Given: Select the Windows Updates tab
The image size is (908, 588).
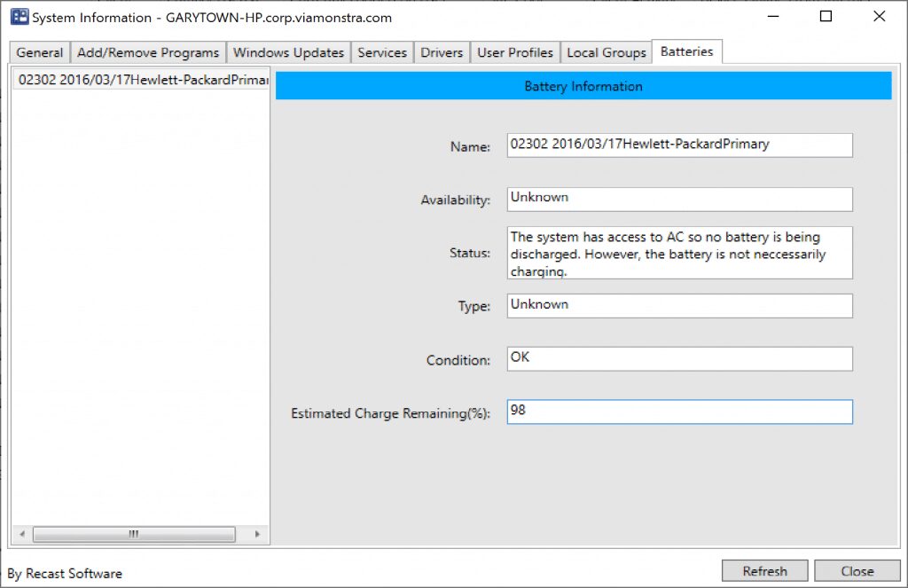Looking at the screenshot, I should click(x=288, y=53).
